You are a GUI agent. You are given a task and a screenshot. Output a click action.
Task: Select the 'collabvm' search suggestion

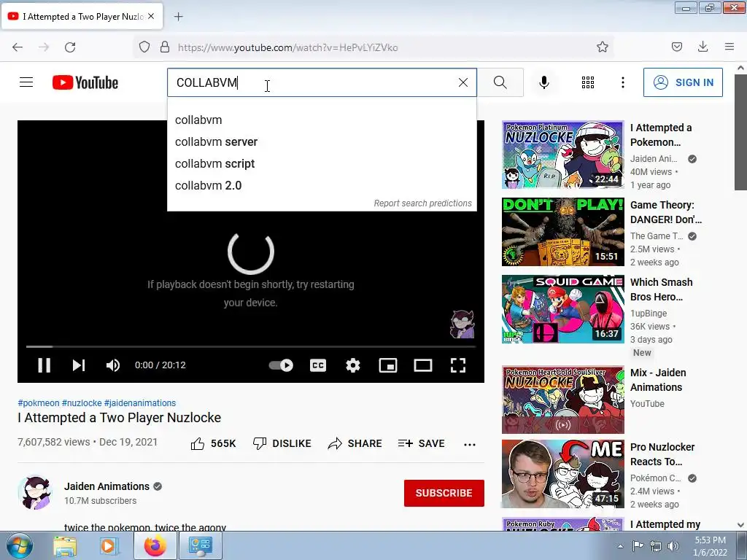tap(322, 120)
